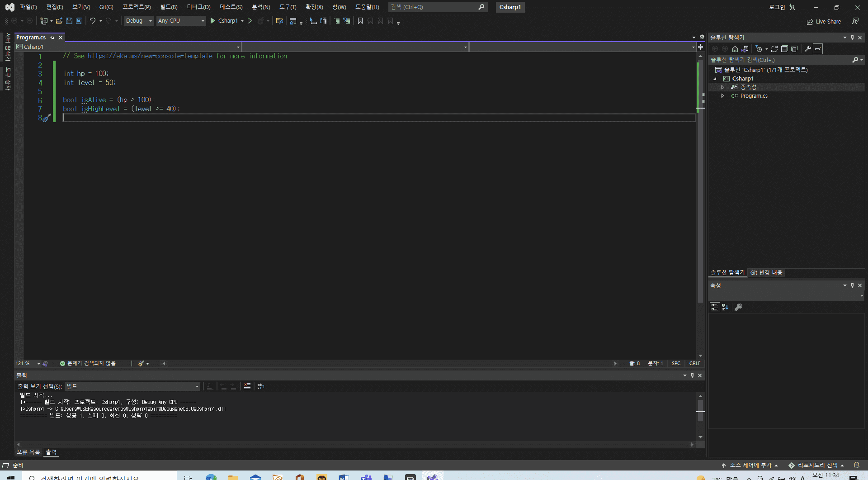
Task: Open the 파일(F) menu
Action: [x=28, y=7]
